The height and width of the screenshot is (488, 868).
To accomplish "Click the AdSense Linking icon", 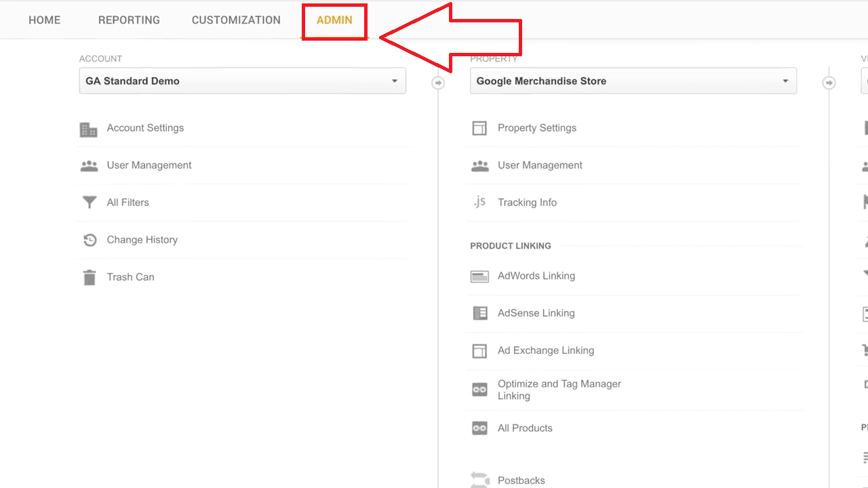I will tap(479, 313).
